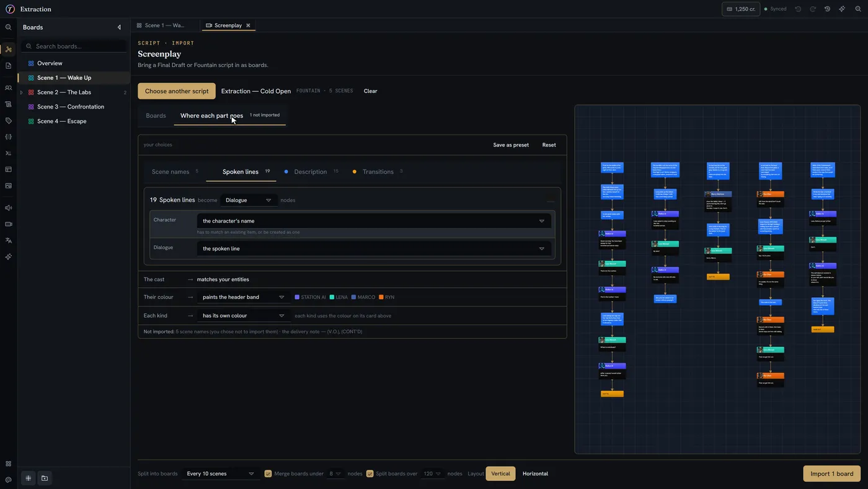Select the Scene names tab
This screenshot has width=868, height=489.
[x=175, y=172]
